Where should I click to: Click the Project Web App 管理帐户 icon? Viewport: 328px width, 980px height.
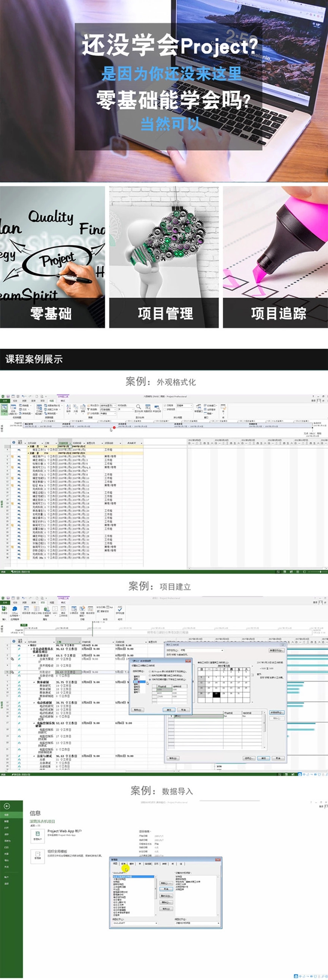click(37, 837)
